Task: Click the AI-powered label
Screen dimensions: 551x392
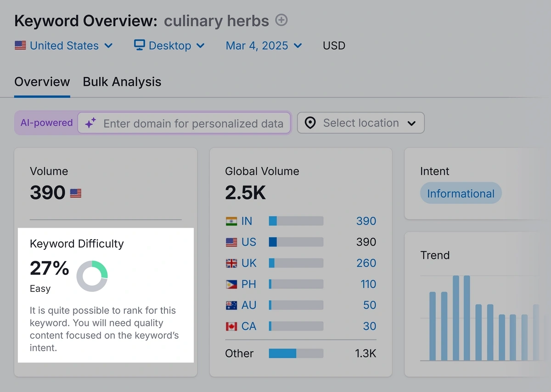Action: pos(46,123)
